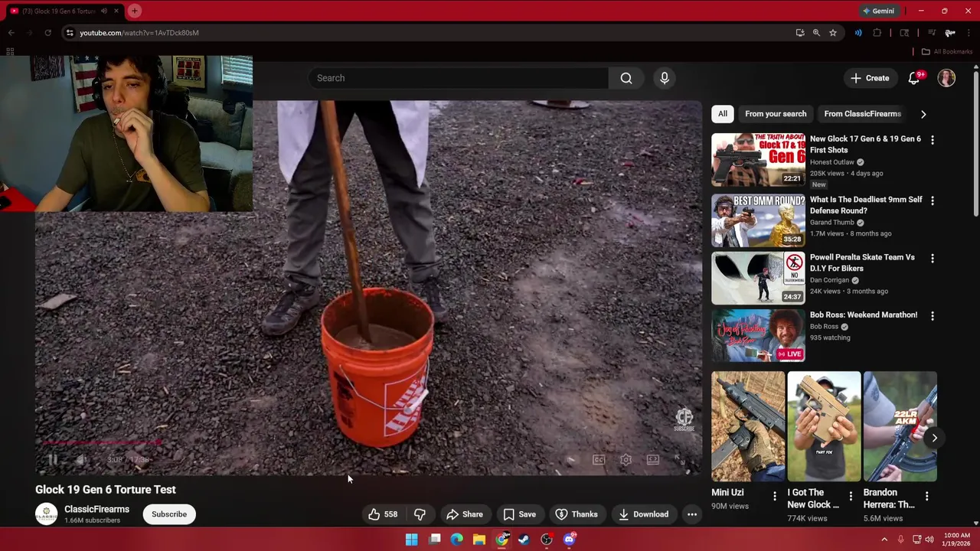
Task: Open Microsoft Edge from taskbar
Action: [457, 540]
